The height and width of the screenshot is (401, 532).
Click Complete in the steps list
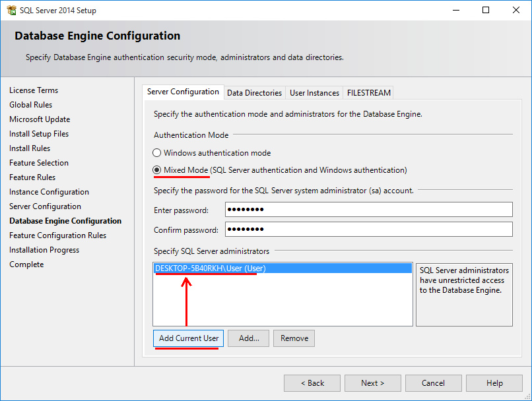26,264
